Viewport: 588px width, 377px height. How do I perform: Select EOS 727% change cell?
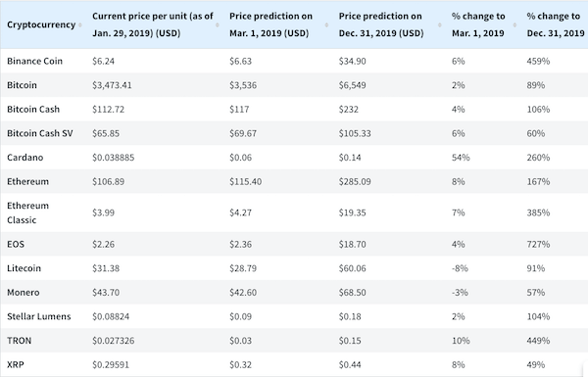pyautogui.click(x=538, y=245)
